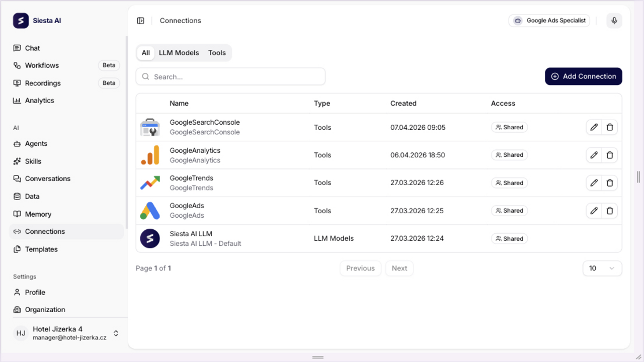The width and height of the screenshot is (644, 362).
Task: Click the Shared badge for GoogleTrends
Action: (x=509, y=183)
